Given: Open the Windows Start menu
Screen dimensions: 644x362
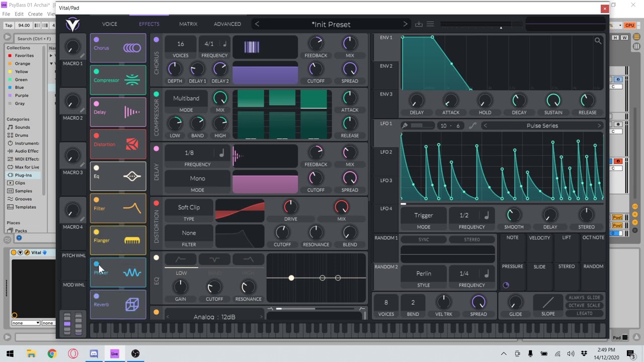Looking at the screenshot, I should coord(10,353).
